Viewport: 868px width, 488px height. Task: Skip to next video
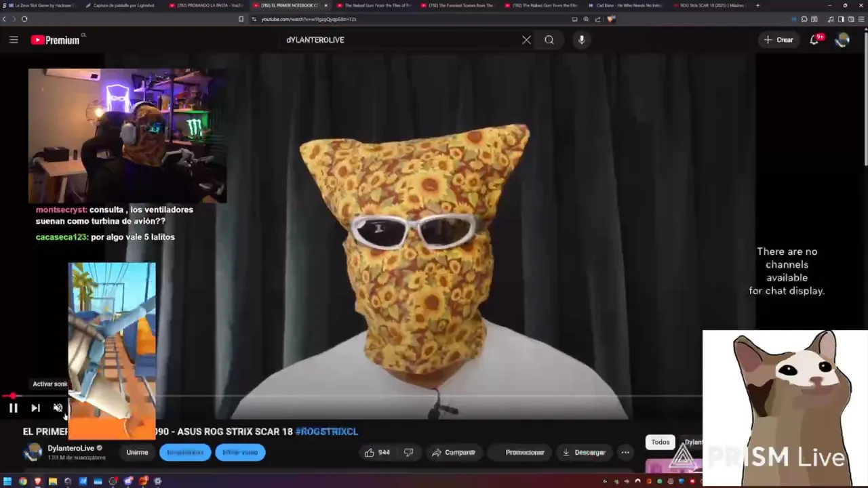35,408
